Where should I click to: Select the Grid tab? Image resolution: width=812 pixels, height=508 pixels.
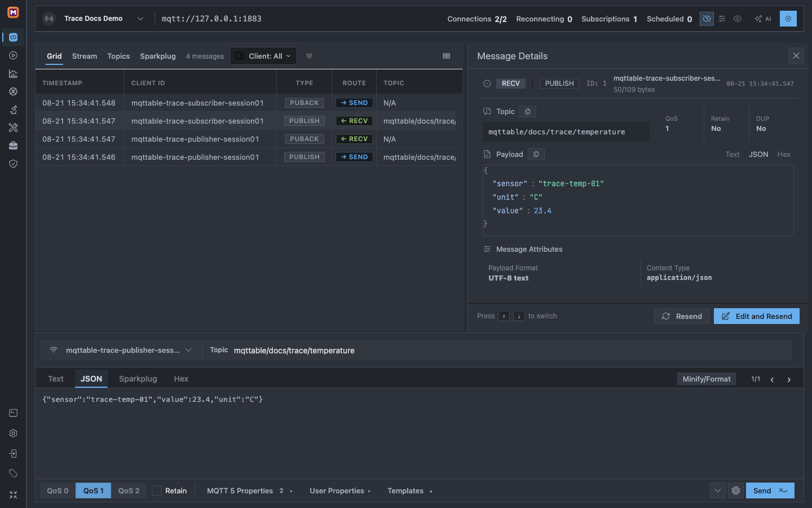click(54, 56)
